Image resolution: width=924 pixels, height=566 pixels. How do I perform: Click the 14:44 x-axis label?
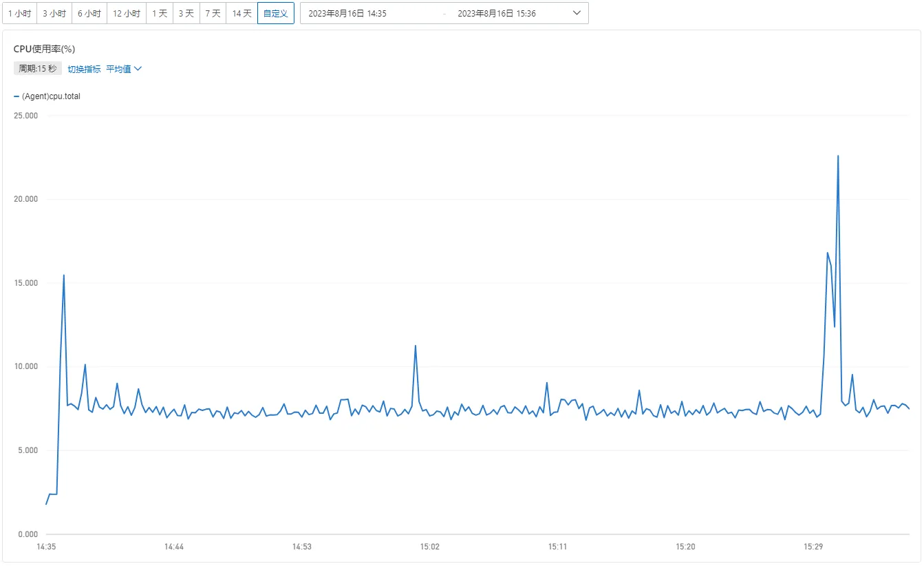coord(174,547)
